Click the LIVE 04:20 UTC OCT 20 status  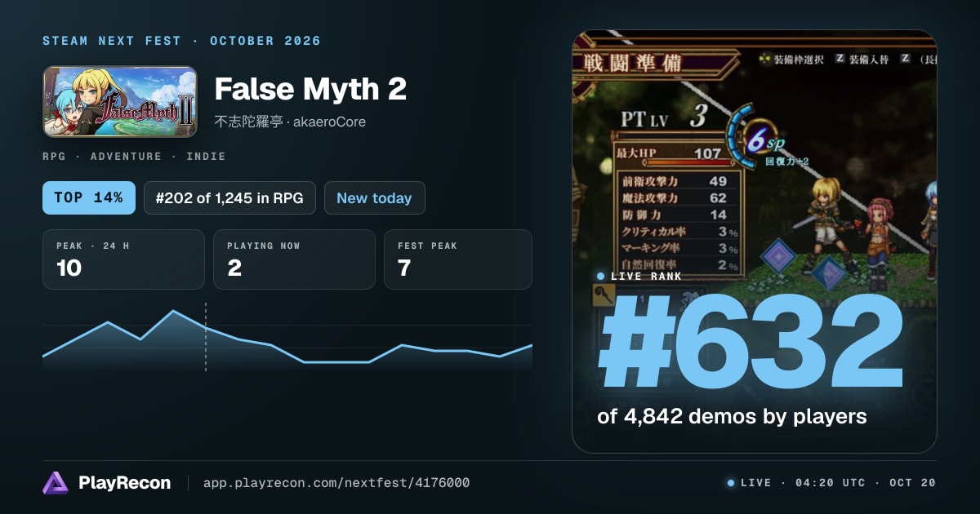pyautogui.click(x=831, y=483)
